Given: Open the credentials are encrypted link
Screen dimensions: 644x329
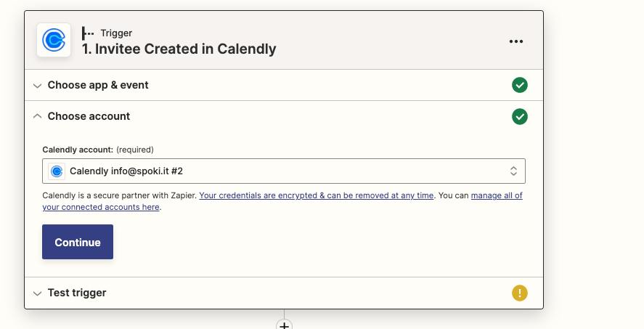Looking at the screenshot, I should pos(317,195).
